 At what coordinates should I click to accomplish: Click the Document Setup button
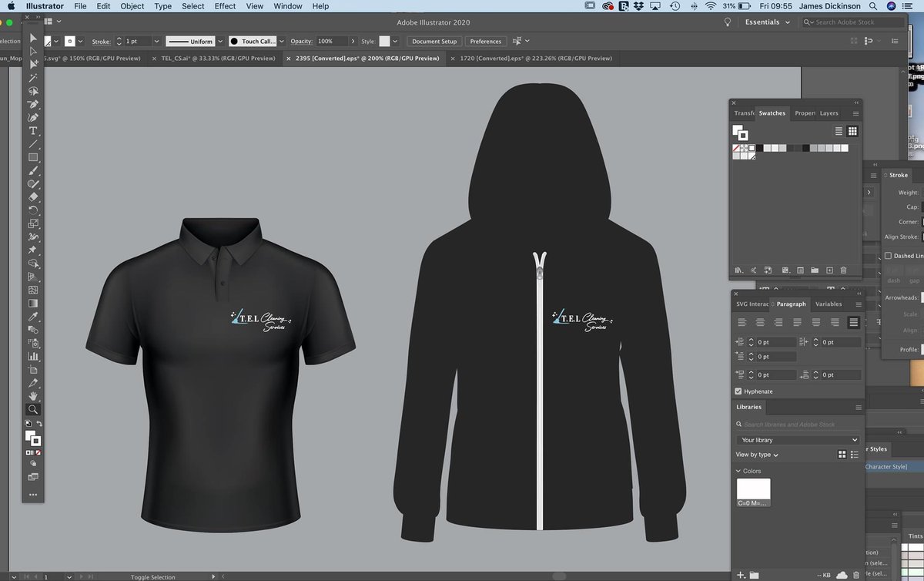tap(434, 42)
